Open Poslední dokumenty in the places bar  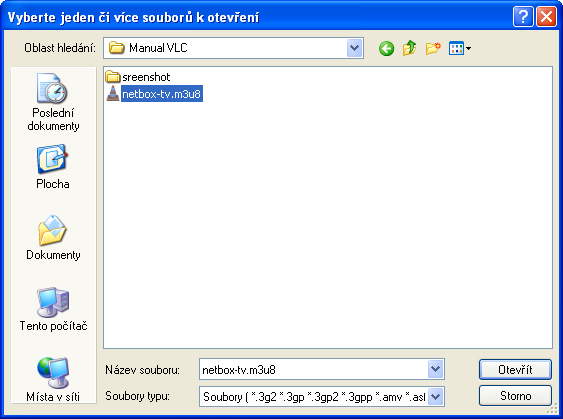coord(53,103)
